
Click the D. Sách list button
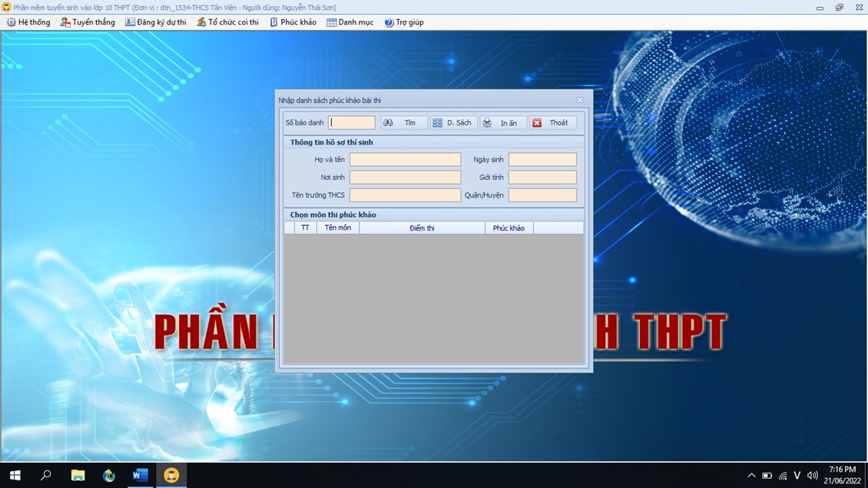(453, 123)
